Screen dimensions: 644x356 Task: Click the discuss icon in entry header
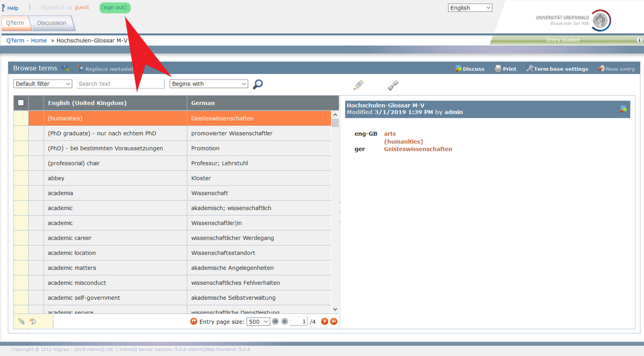623,109
